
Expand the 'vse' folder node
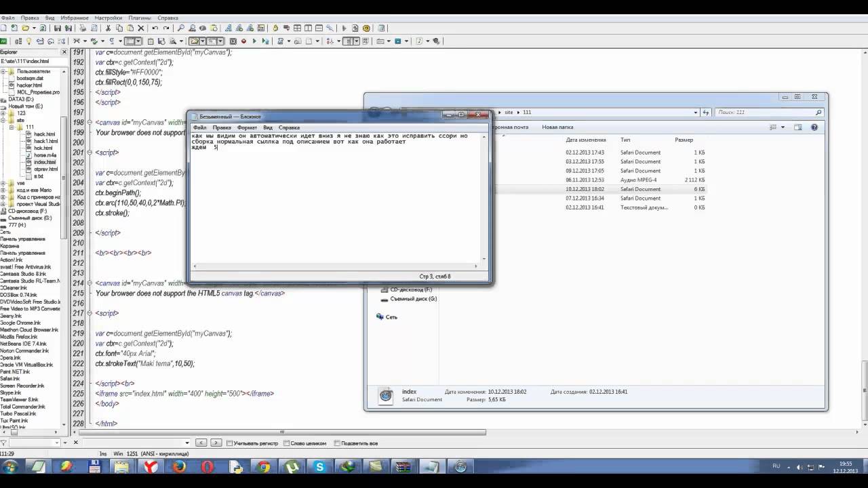point(3,183)
